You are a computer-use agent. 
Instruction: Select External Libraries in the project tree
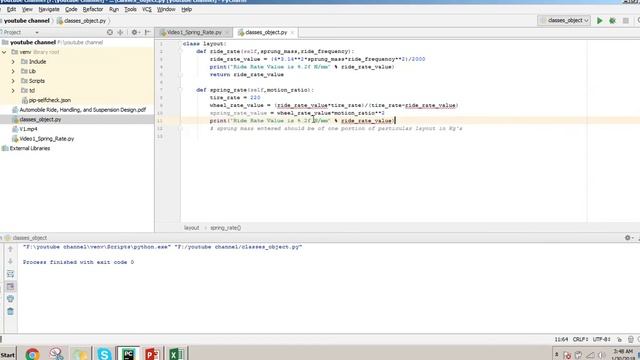[29, 149]
